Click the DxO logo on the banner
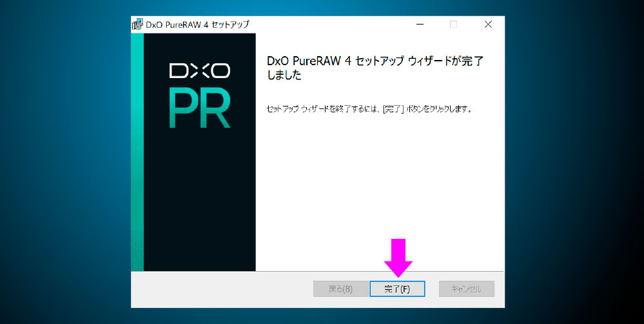Screen dimensions: 644x324 (x=199, y=71)
